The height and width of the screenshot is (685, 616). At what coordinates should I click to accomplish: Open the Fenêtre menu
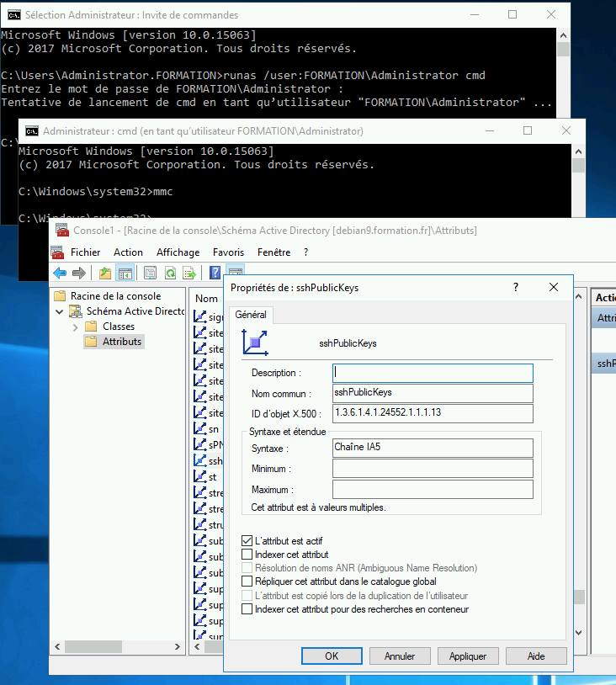[274, 252]
